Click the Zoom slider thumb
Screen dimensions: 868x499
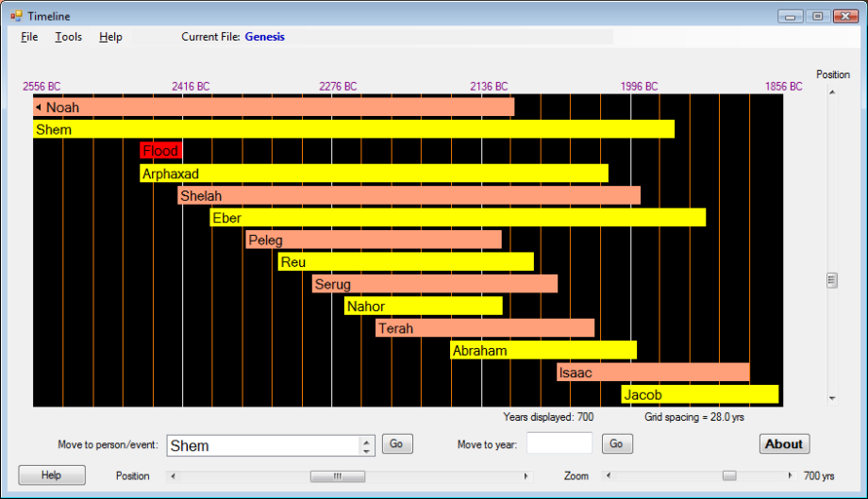click(x=729, y=476)
